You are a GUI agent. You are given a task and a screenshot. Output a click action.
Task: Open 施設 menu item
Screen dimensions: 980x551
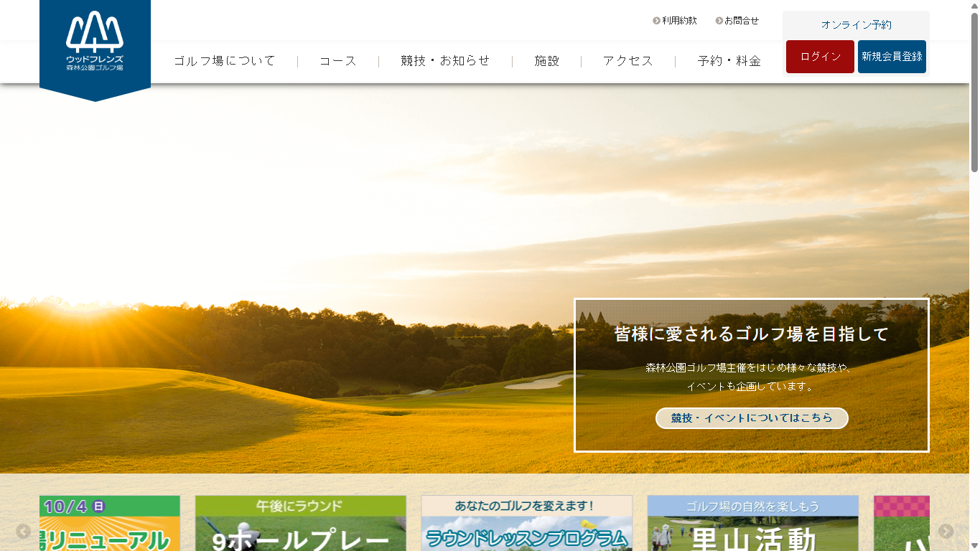pyautogui.click(x=547, y=61)
